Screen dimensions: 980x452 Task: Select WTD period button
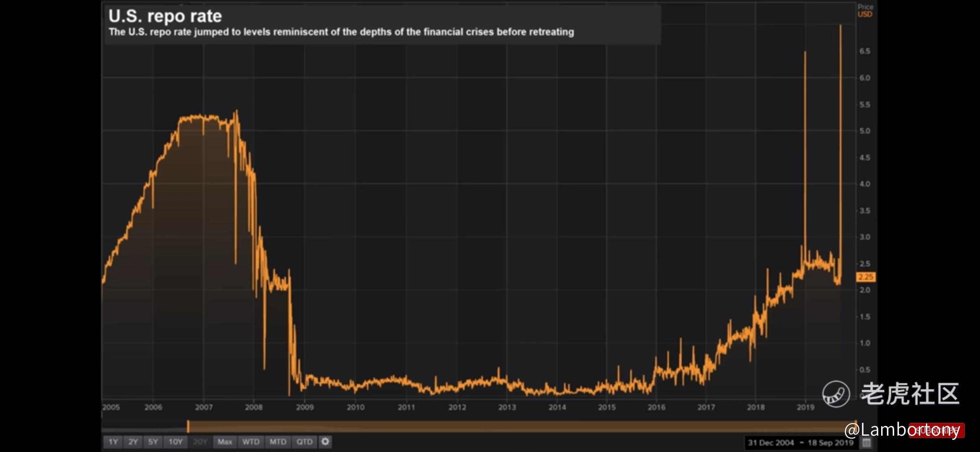tap(251, 442)
